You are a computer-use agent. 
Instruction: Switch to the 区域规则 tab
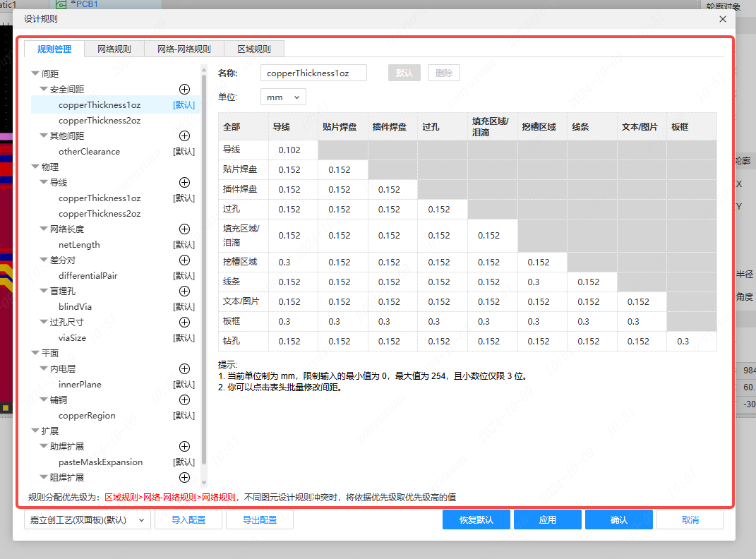pos(254,49)
